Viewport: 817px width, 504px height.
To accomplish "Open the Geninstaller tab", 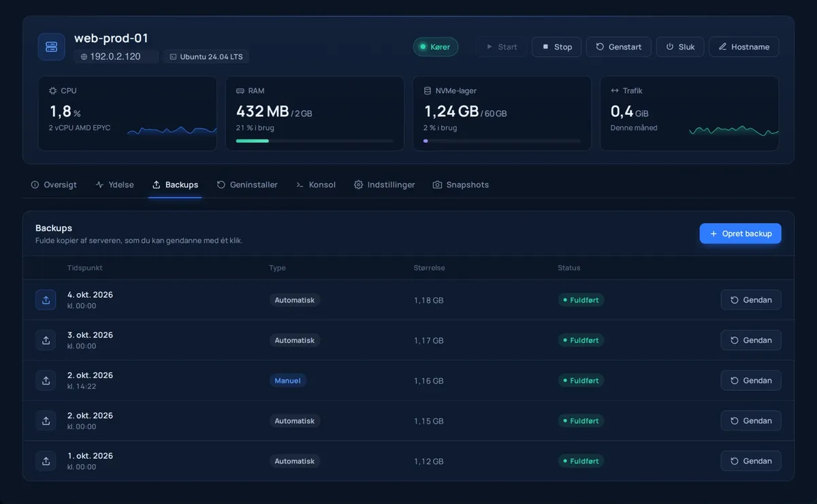I will [247, 185].
